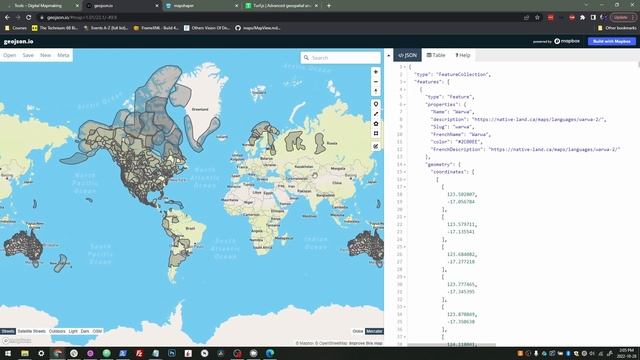Image resolution: width=640 pixels, height=360 pixels.
Task: Select the Light basemap style
Action: [x=73, y=331]
